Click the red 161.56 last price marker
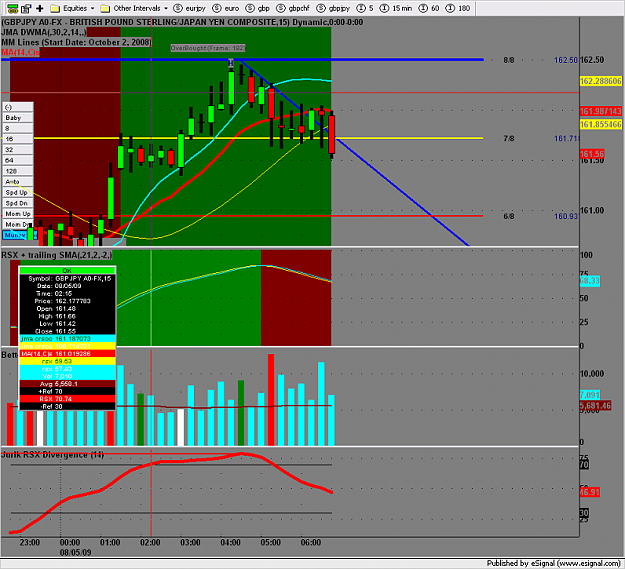Image resolution: width=625 pixels, height=569 pixels. tap(592, 154)
